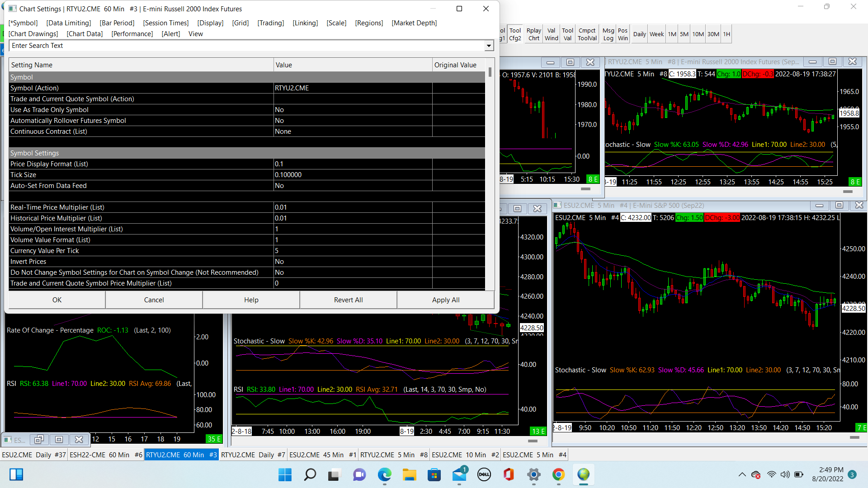Select the Tool Cfg2 toolbar button

(515, 34)
